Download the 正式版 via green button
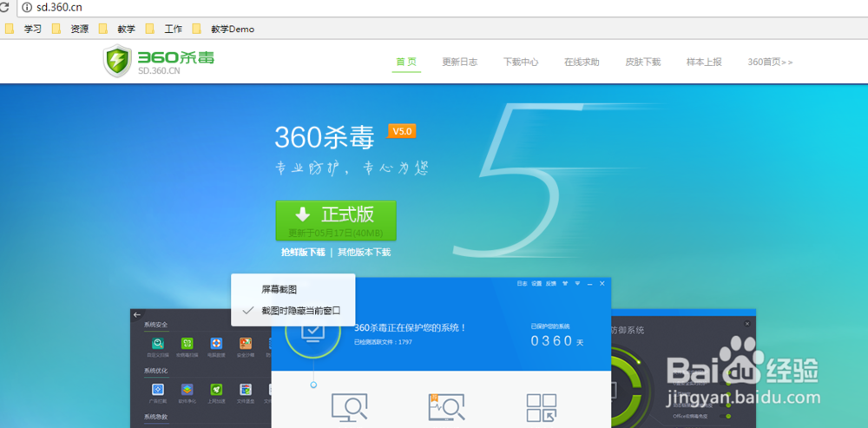This screenshot has width=868, height=428. (336, 221)
